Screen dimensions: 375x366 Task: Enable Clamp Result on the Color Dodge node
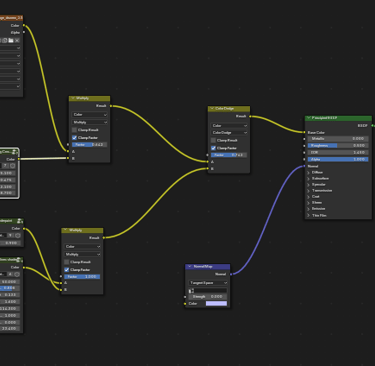[213, 140]
